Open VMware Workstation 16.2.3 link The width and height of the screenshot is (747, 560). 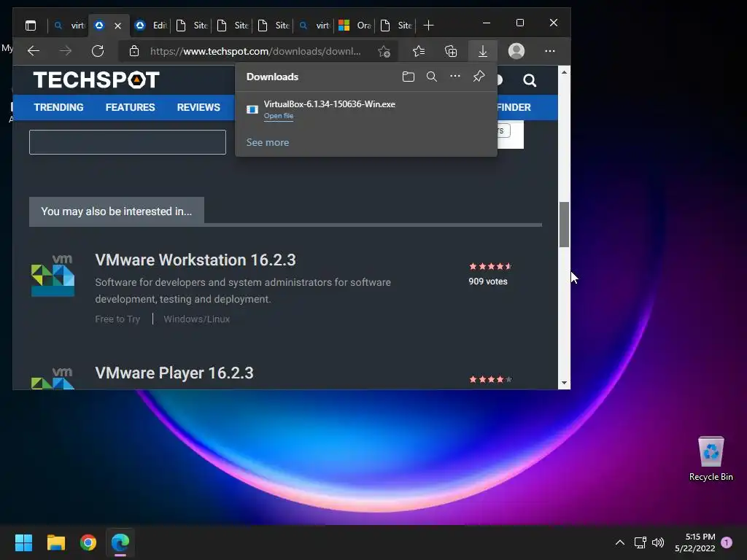coord(196,260)
